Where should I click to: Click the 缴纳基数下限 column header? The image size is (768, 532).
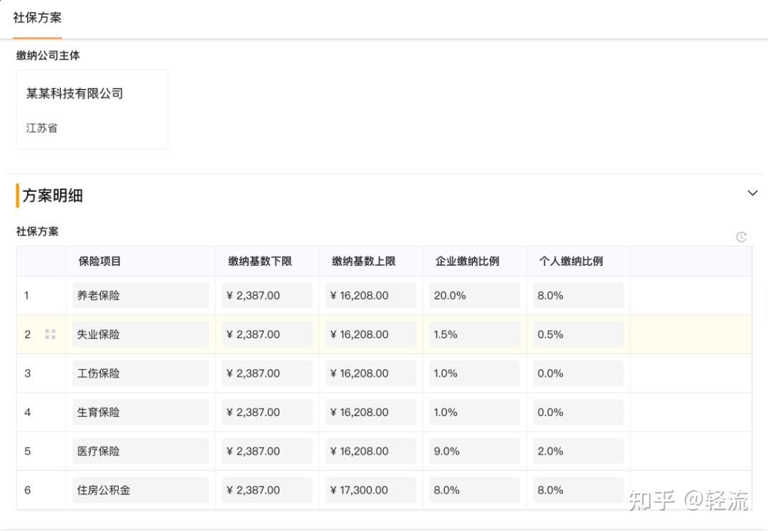click(260, 261)
